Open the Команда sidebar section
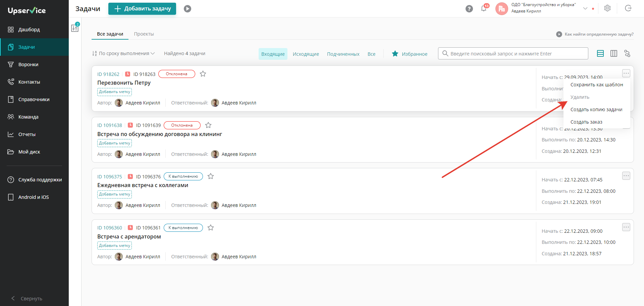Viewport: 644px width, 306px height. 34,117
